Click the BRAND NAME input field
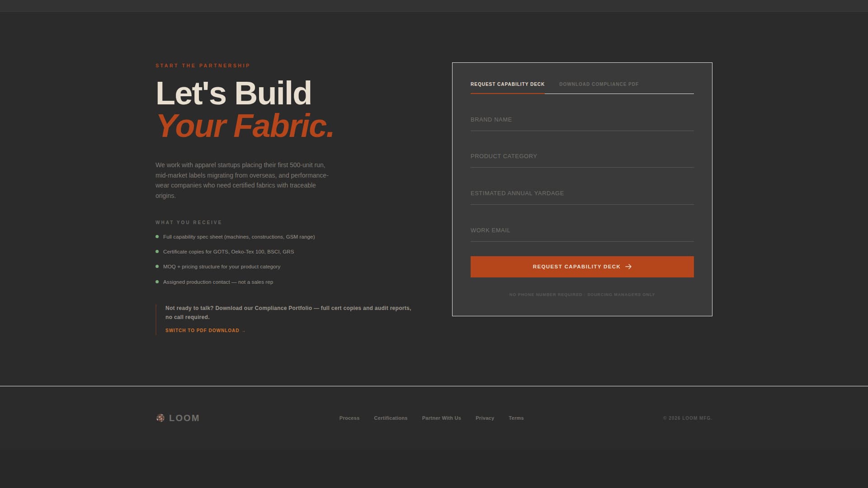Image resolution: width=868 pixels, height=488 pixels. 582,122
